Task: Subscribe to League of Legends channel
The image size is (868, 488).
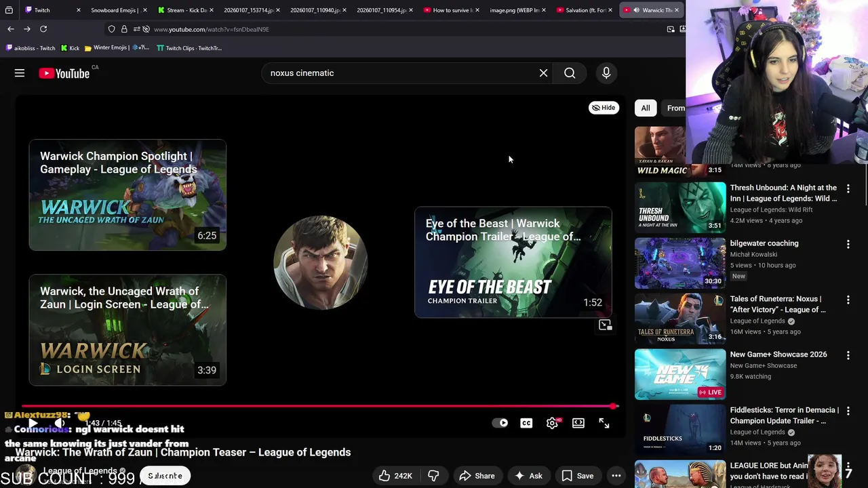Action: [165, 476]
